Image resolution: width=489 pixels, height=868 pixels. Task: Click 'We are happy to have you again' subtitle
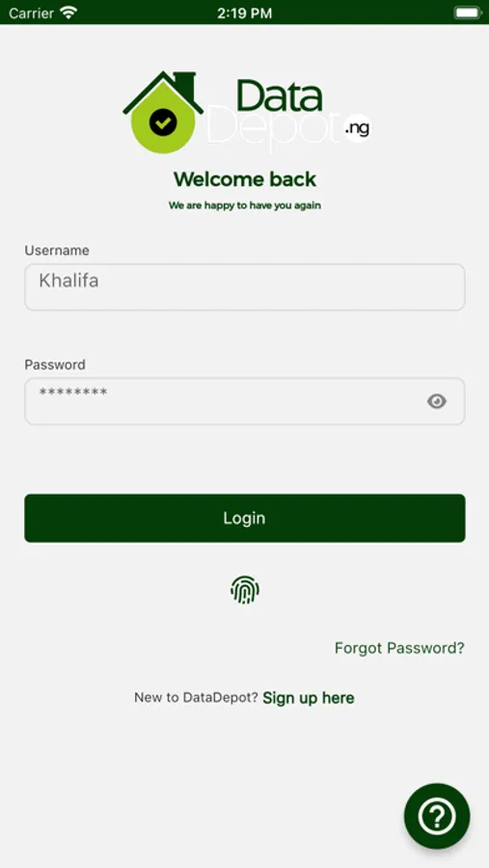[245, 205]
